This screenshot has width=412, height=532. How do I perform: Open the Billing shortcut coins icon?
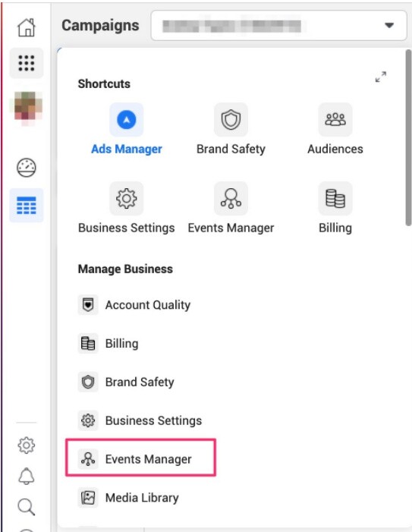335,199
